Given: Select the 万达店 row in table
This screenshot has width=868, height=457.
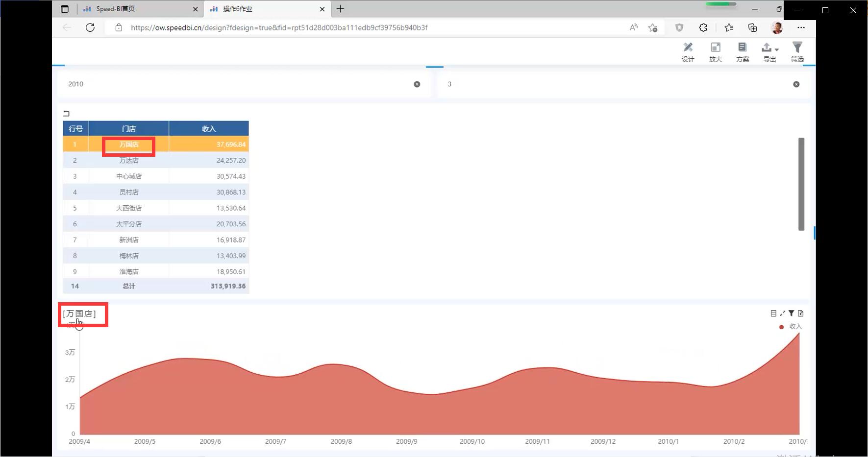Looking at the screenshot, I should [129, 160].
